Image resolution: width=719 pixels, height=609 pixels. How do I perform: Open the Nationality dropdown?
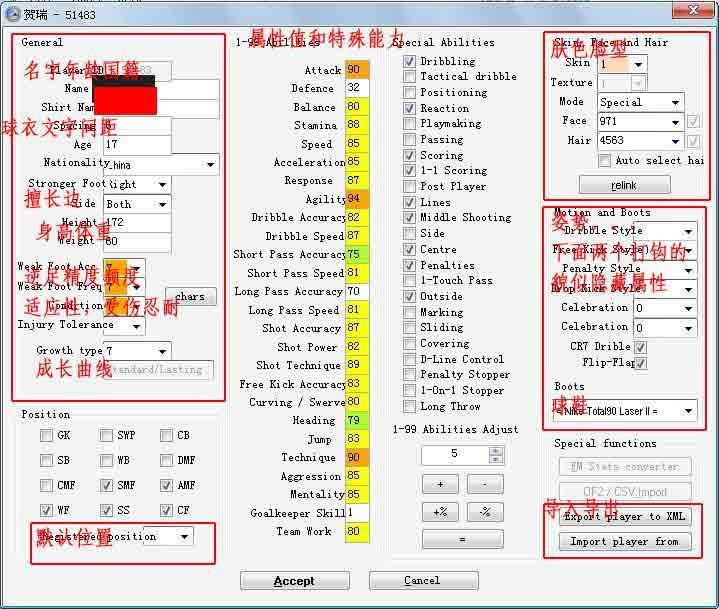(210, 164)
